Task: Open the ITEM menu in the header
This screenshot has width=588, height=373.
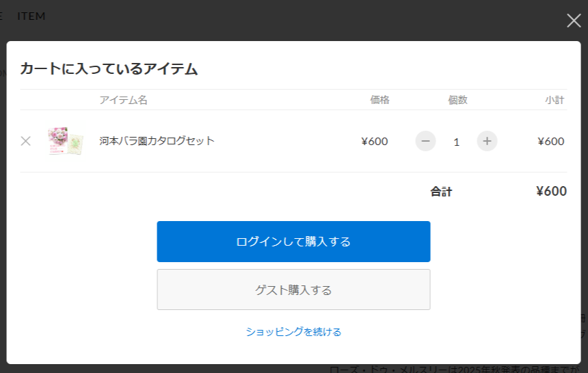Action: coord(31,16)
